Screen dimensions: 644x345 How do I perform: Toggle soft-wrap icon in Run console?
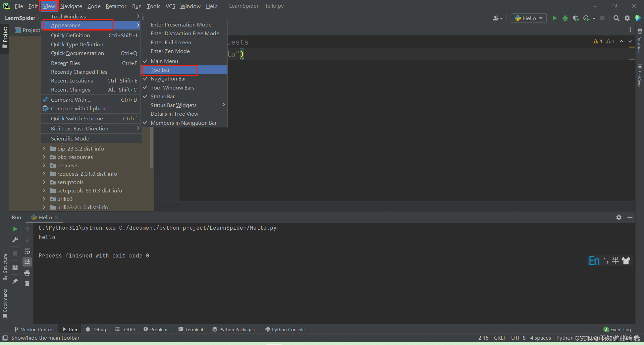[27, 251]
